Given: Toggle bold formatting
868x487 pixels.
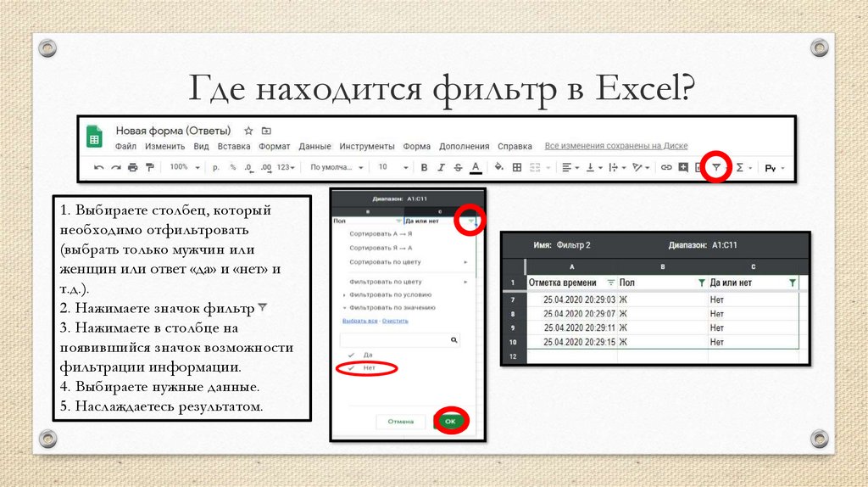Looking at the screenshot, I should 424,167.
